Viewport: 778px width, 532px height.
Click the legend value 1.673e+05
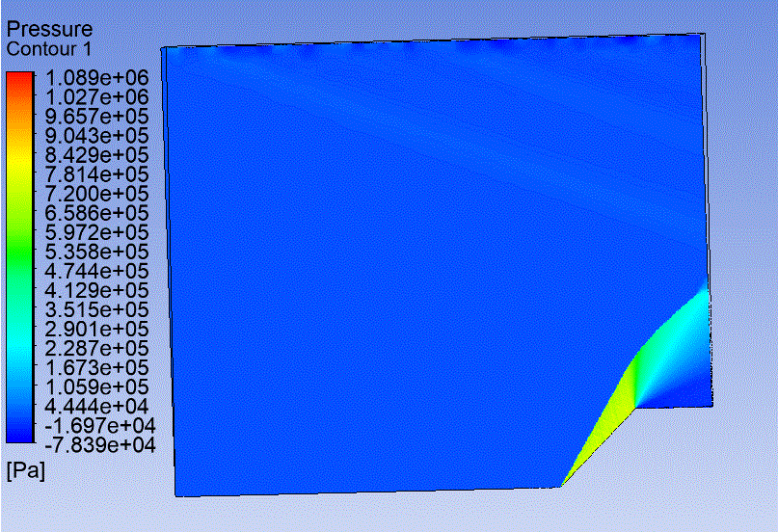click(x=96, y=367)
